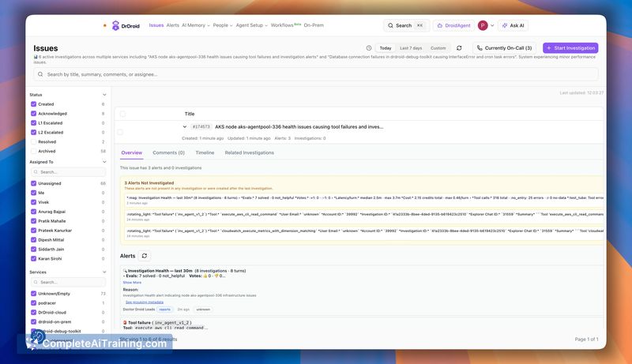Click Start Investigation
Screen dimensions: 632x364
pos(570,48)
